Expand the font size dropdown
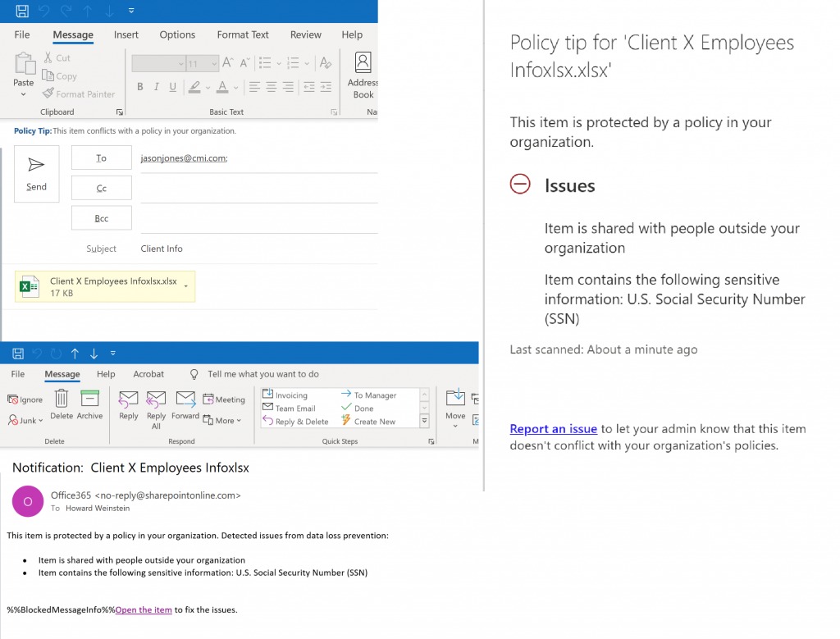Screen dimensions: 840x639 point(214,64)
